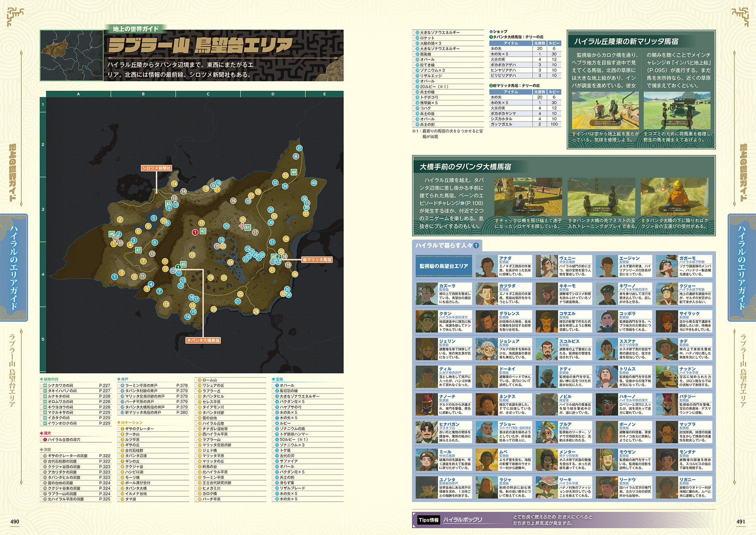The height and width of the screenshot is (535, 756).
Task: Click the 破魔の祠 legend section header
Action: (x=49, y=379)
